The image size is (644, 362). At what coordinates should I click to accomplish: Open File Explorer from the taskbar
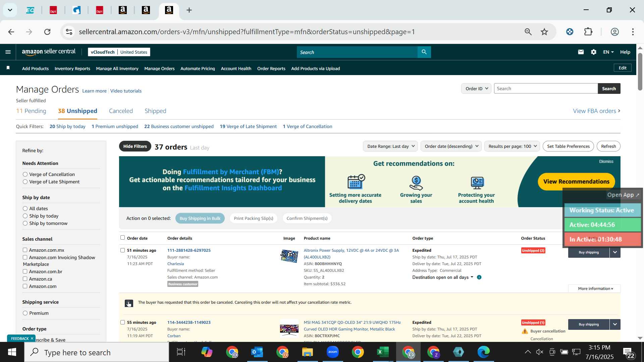tap(307, 352)
